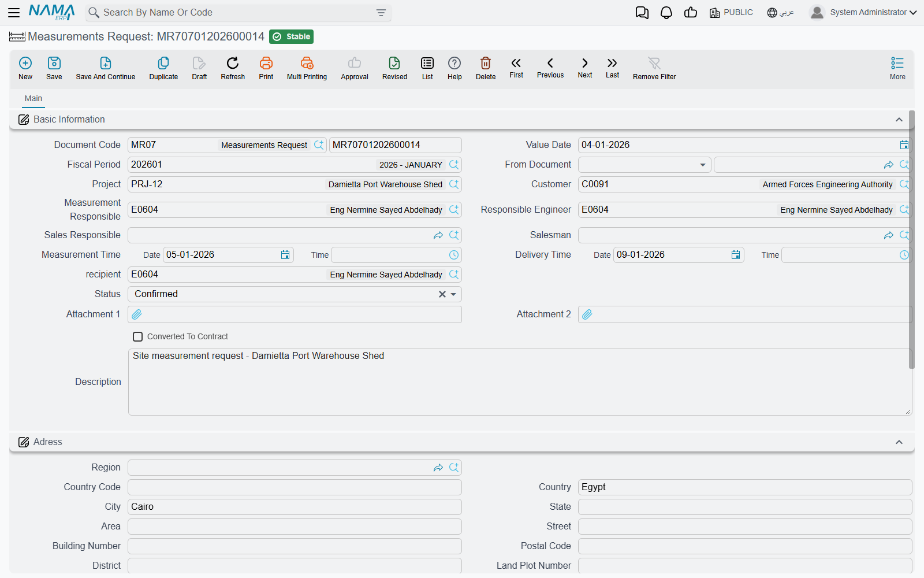
Task: Click the Stable status badge
Action: click(x=291, y=36)
